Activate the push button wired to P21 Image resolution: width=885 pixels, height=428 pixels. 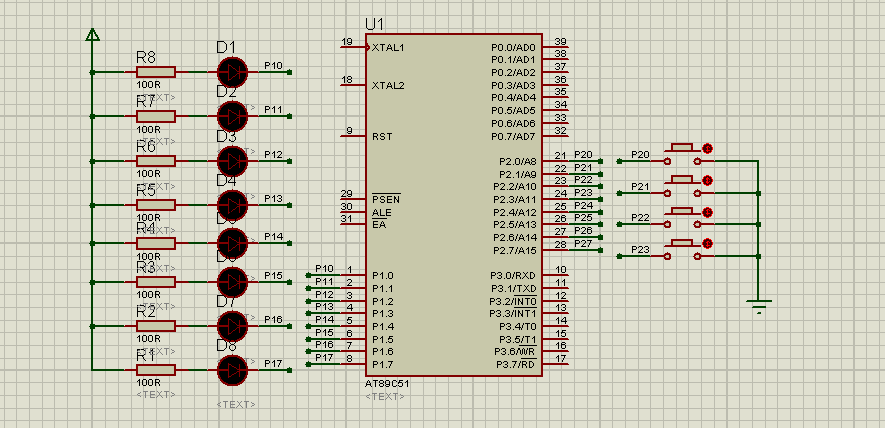click(682, 186)
